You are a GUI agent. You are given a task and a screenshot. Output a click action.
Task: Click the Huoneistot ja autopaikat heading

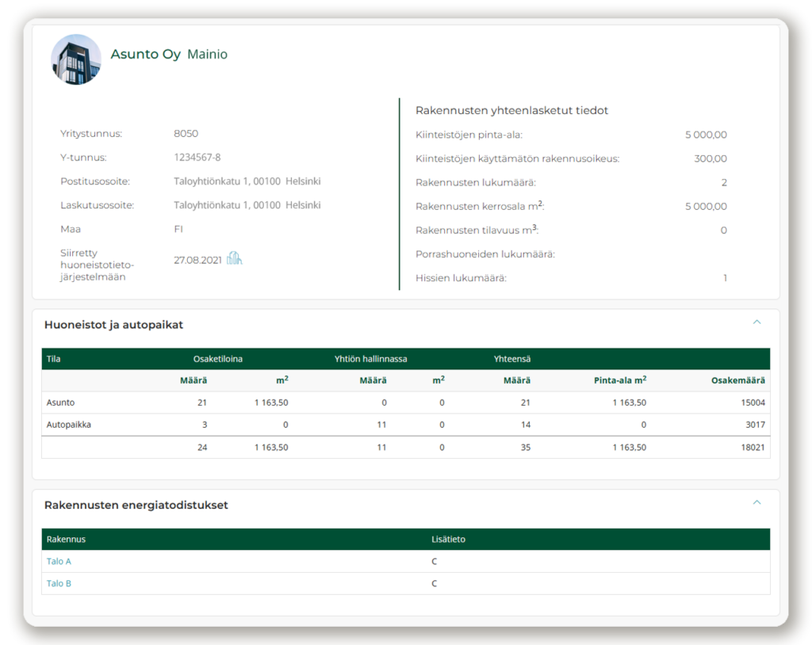(114, 325)
